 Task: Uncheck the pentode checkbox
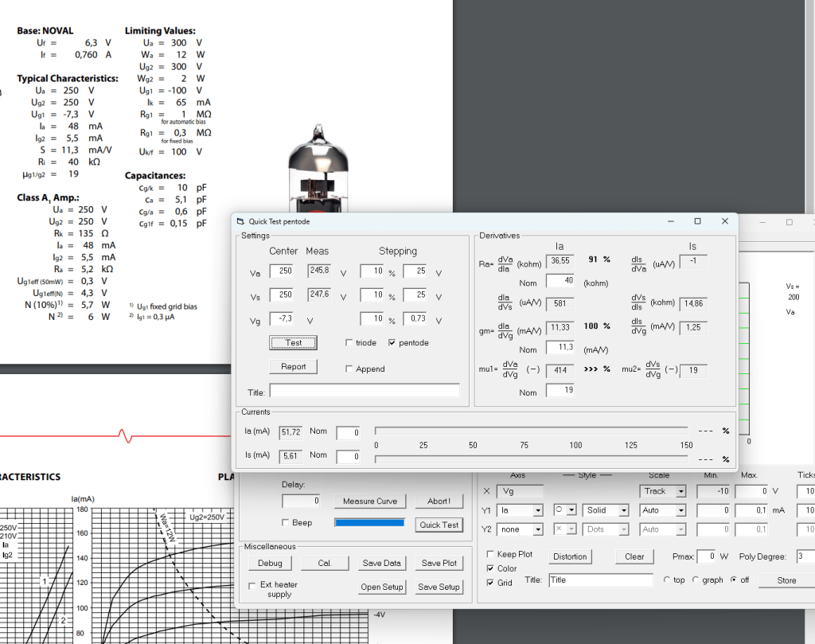[392, 343]
